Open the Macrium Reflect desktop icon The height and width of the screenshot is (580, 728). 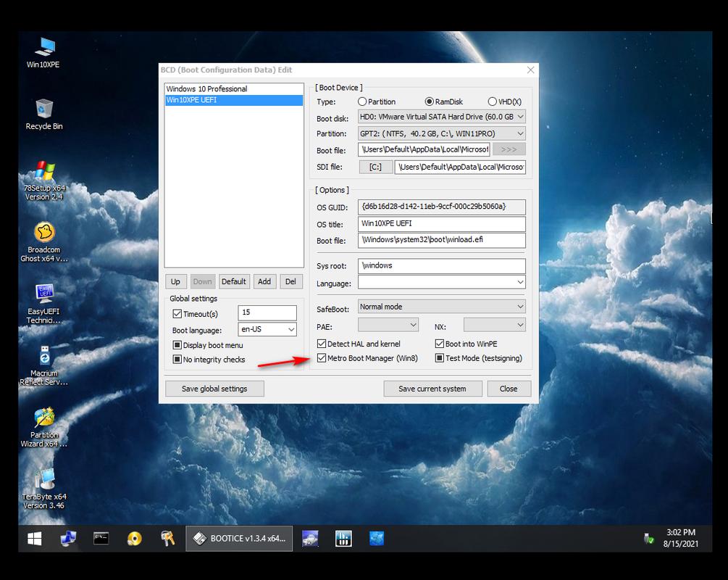coord(44,365)
